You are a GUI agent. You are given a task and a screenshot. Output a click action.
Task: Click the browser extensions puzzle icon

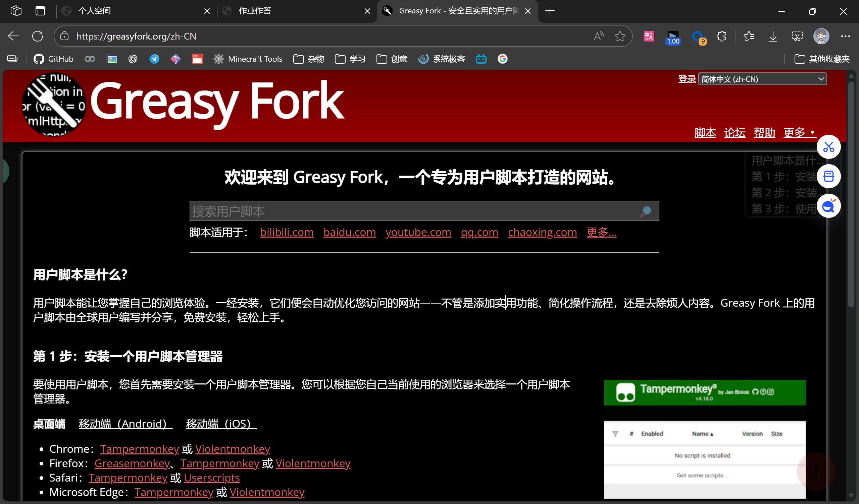coord(721,36)
